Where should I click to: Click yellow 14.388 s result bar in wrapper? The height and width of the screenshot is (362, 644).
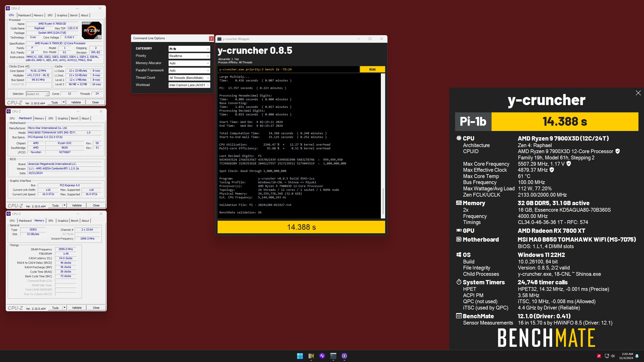301,227
